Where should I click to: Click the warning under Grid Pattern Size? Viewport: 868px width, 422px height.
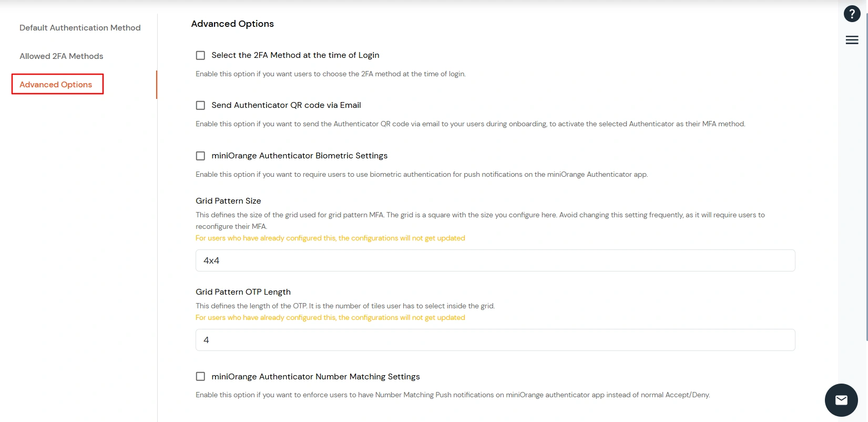[330, 238]
